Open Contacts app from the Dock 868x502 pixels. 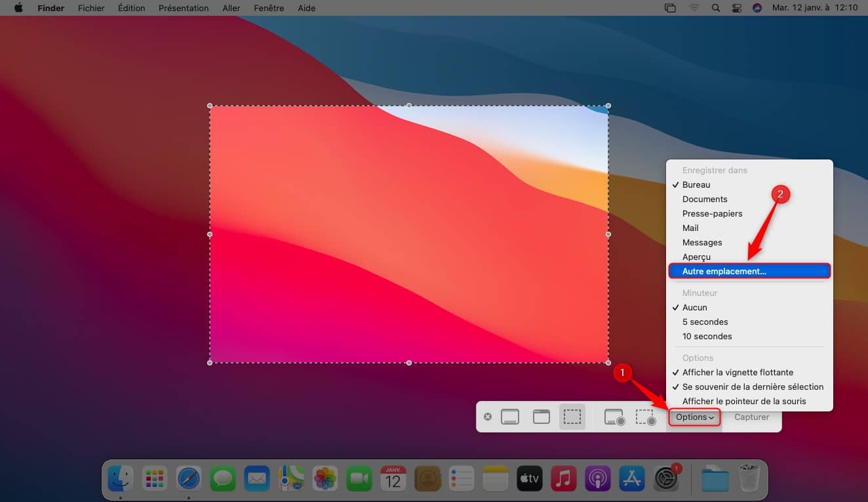click(427, 480)
